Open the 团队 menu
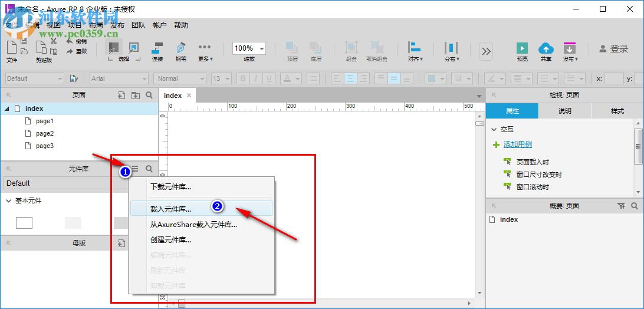644x309 pixels. (139, 25)
